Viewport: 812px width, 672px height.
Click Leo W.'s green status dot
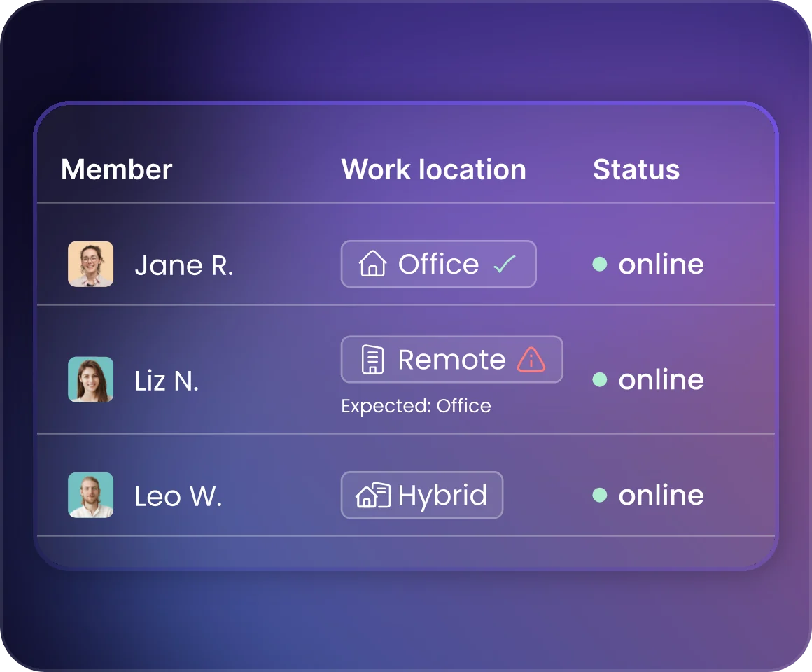[600, 495]
